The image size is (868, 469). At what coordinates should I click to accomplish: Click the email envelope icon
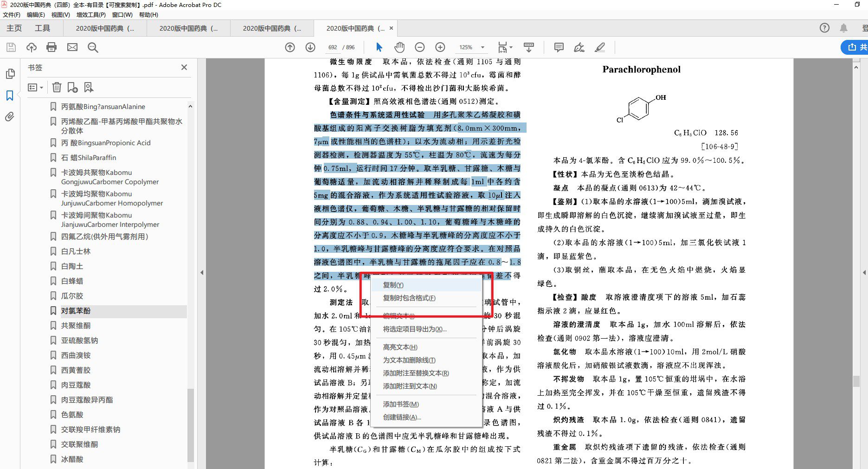click(x=72, y=47)
